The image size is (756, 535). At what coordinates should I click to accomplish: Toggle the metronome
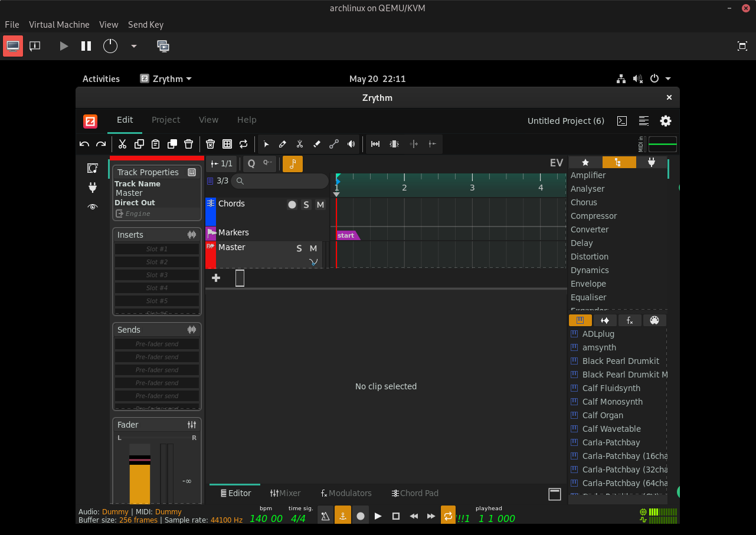click(325, 516)
